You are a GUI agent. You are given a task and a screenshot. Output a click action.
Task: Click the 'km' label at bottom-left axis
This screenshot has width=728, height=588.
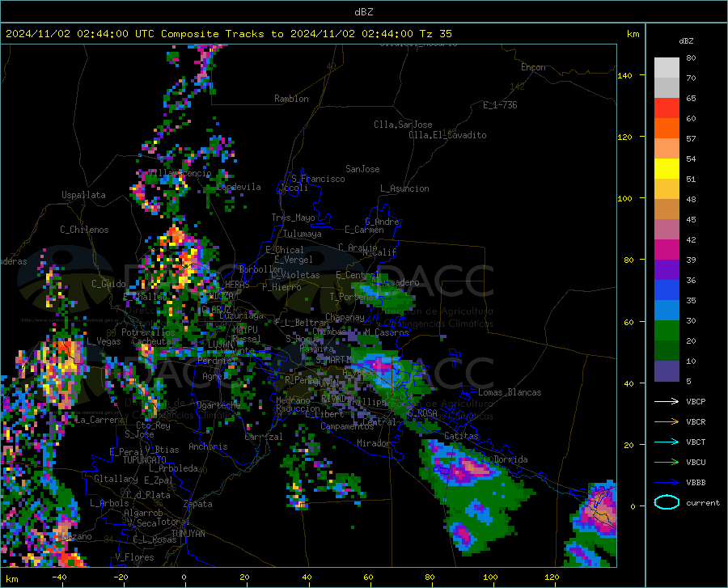pos(11,579)
